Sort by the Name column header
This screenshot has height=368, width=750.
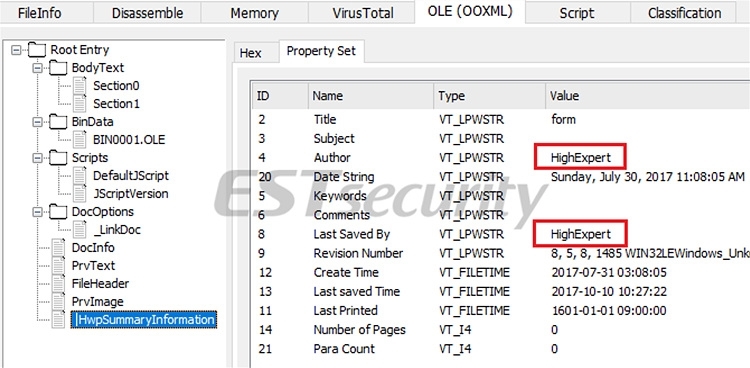point(371,96)
